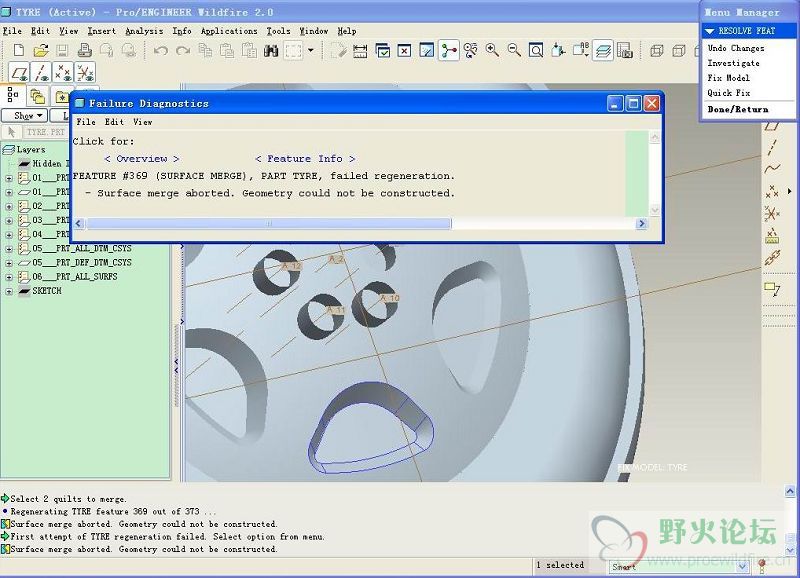Click the message area scroll up arrow
This screenshot has height=578, width=800.
pos(790,491)
